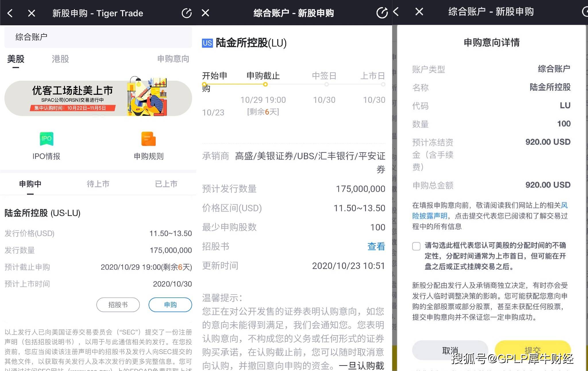The image size is (588, 371).
Task: Click the 申购 button for 陆金所控股
Action: point(170,305)
